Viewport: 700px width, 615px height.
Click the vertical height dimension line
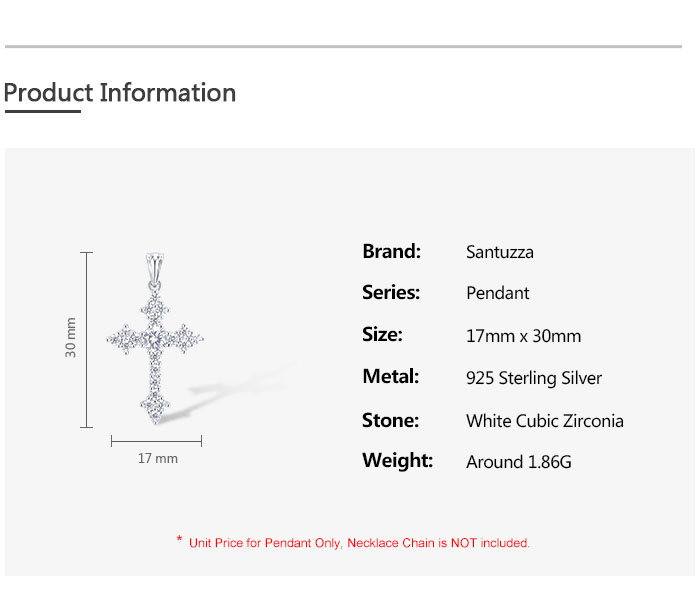87,340
